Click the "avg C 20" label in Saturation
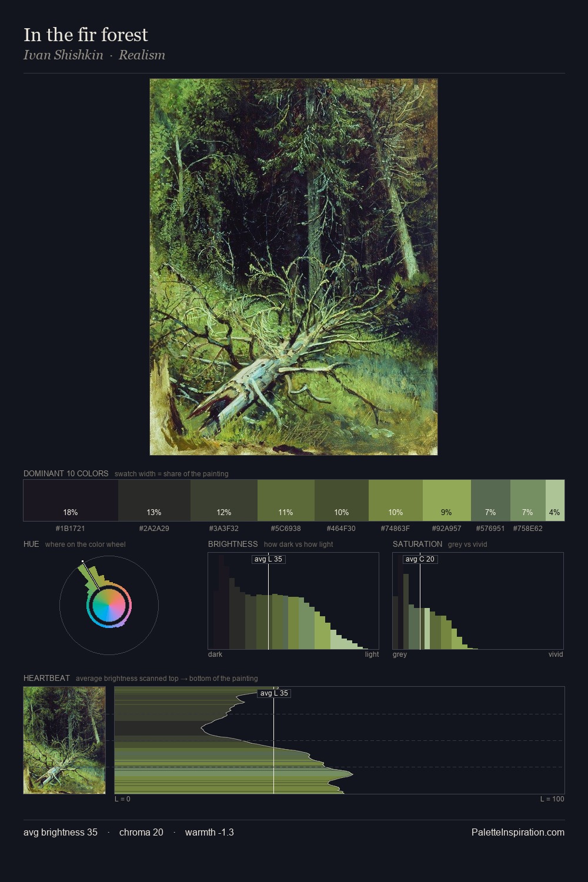The height and width of the screenshot is (882, 588). [420, 559]
